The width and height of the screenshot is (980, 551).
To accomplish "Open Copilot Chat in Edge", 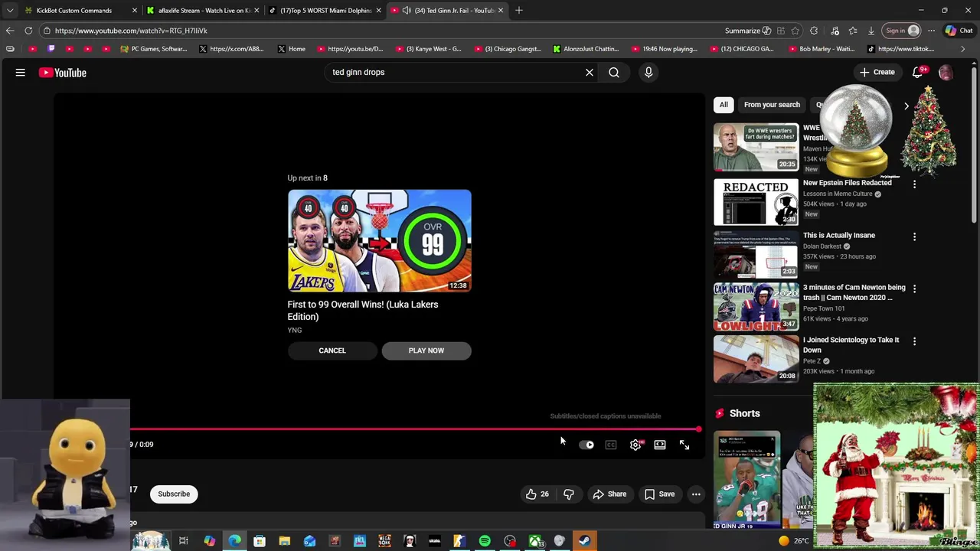I will click(x=959, y=31).
